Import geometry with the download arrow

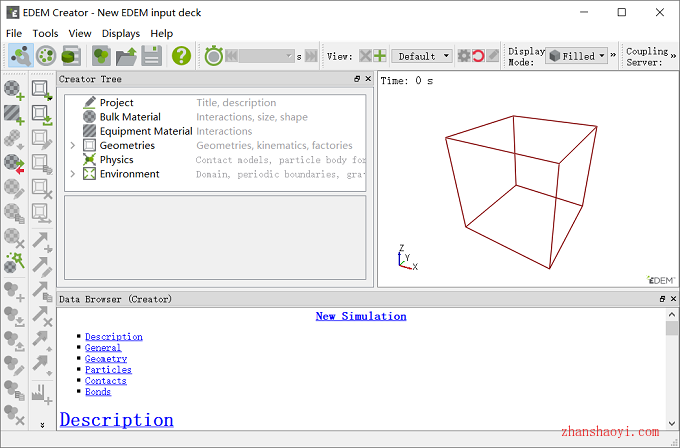coord(42,115)
